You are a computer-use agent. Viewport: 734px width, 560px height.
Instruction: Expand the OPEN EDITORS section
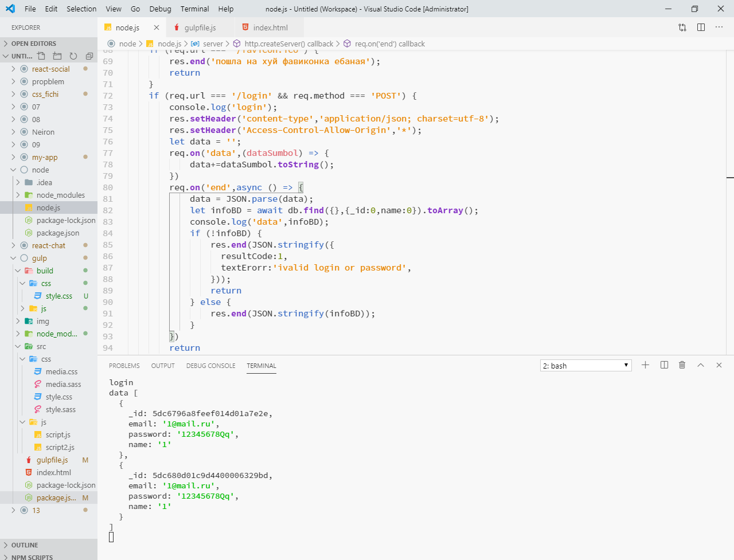pos(48,44)
